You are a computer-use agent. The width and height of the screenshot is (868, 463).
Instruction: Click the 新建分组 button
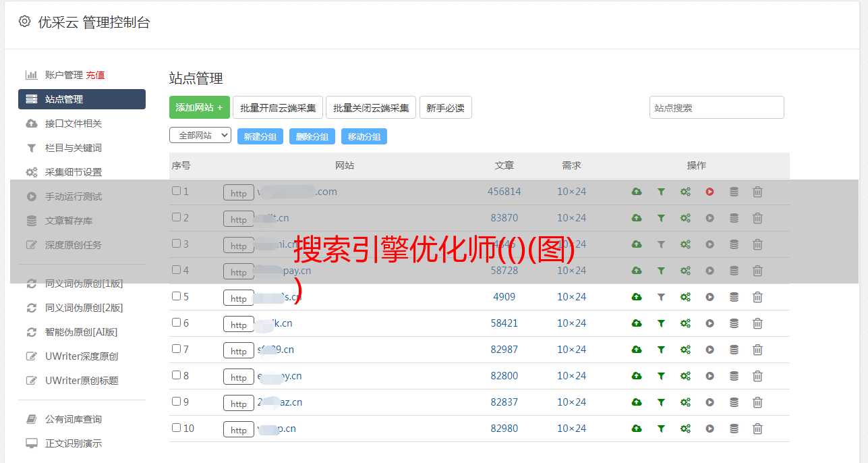coord(260,136)
